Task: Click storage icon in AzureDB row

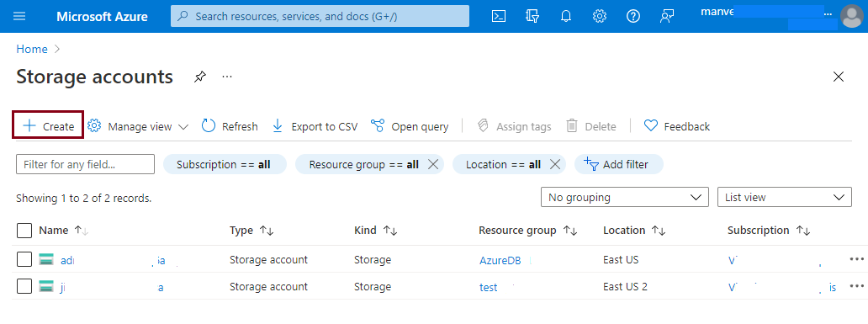Action: pos(46,259)
